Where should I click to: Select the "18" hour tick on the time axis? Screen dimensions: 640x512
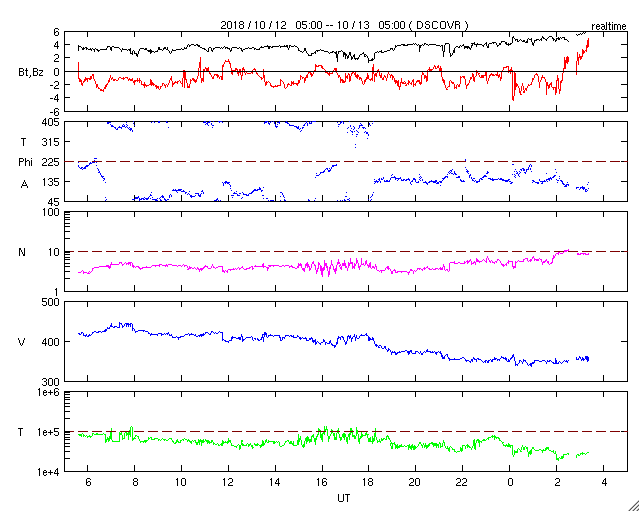tap(369, 483)
